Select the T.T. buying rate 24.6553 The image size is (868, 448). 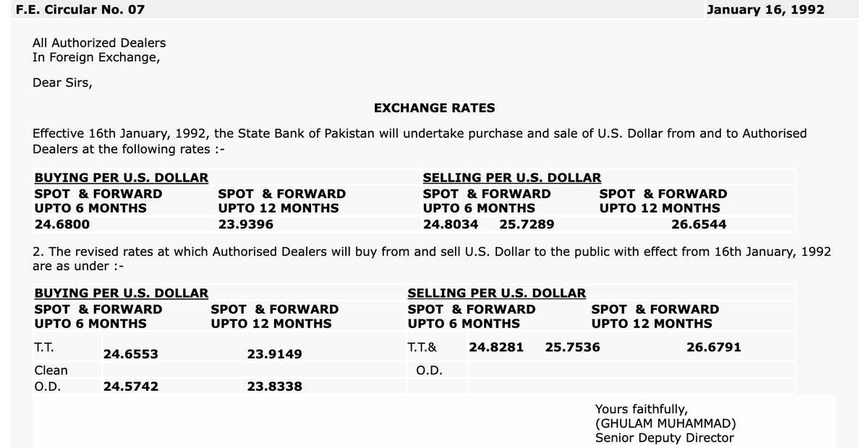click(131, 354)
